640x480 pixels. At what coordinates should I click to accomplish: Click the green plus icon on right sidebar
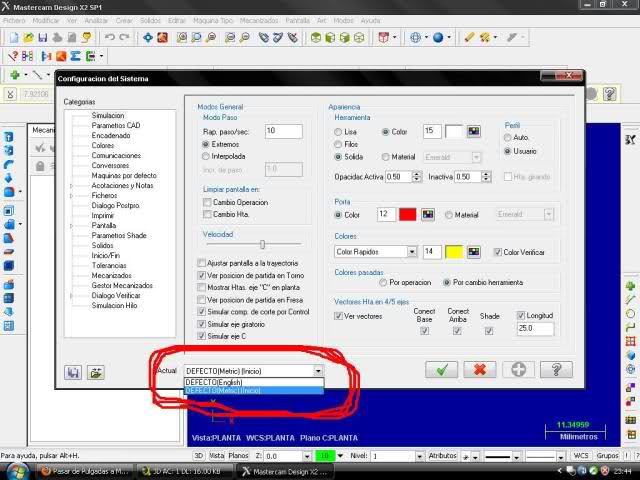pyautogui.click(x=630, y=286)
